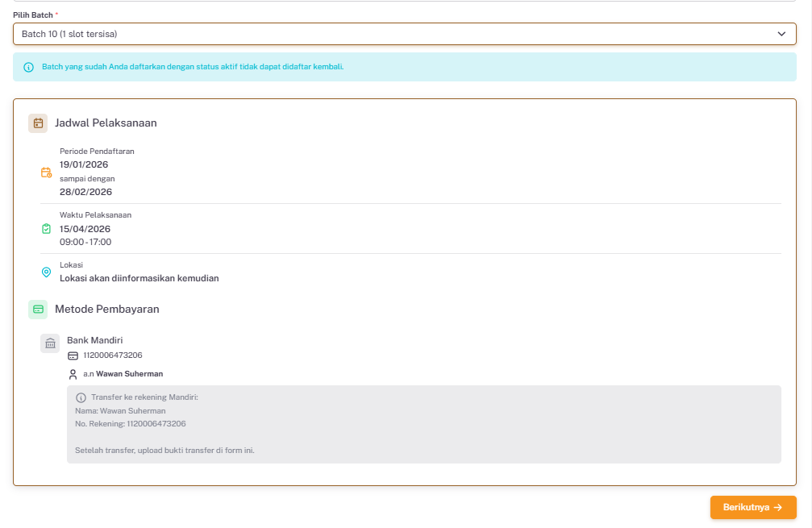Click the Metode Pembayaran heading

pyautogui.click(x=106, y=309)
